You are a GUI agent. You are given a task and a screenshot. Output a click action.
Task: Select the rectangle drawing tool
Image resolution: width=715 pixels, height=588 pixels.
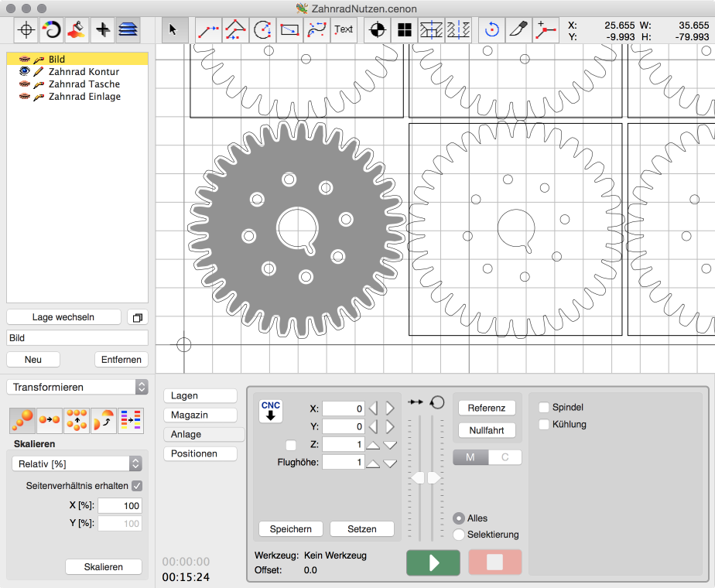[x=289, y=30]
